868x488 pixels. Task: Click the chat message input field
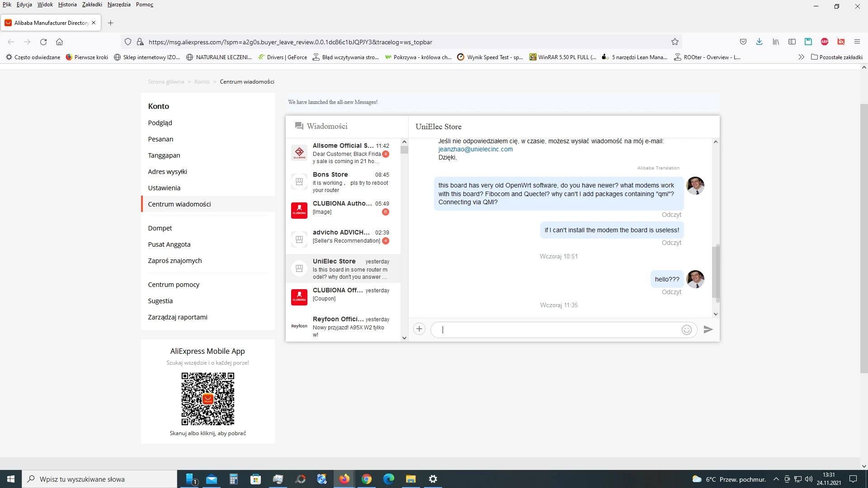tap(556, 330)
